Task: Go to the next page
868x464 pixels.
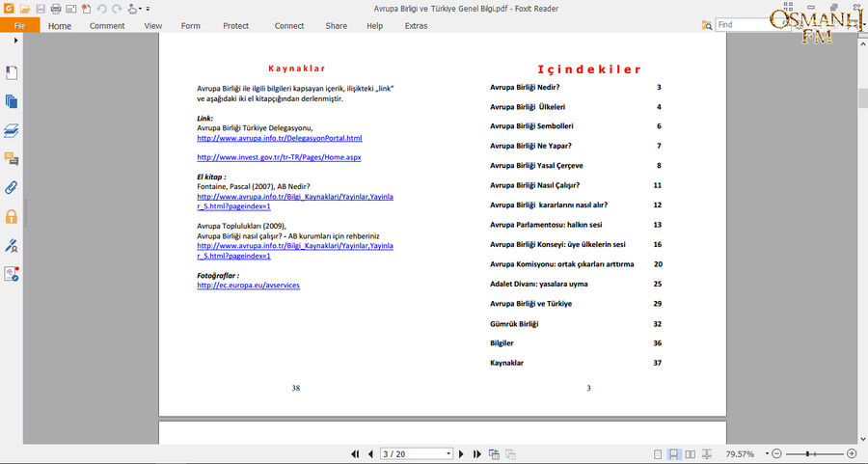Action: (461, 454)
